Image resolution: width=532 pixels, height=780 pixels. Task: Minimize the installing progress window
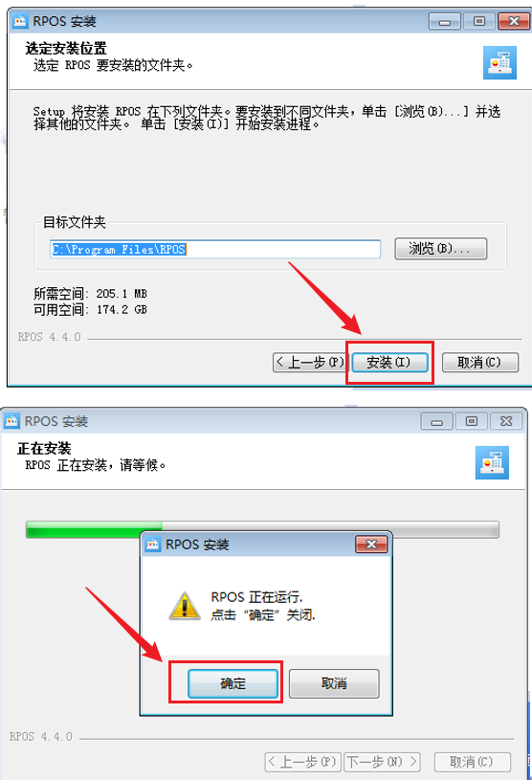(436, 421)
